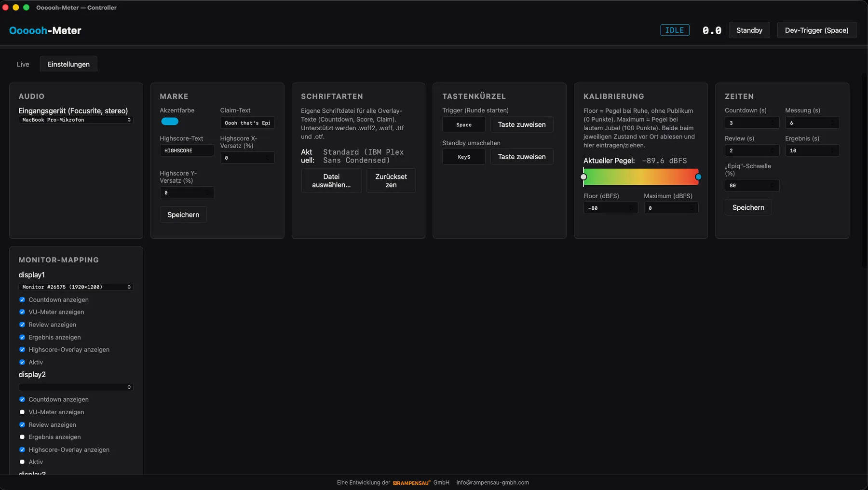Enable Ergebnis anzeigen for display2

pos(22,437)
